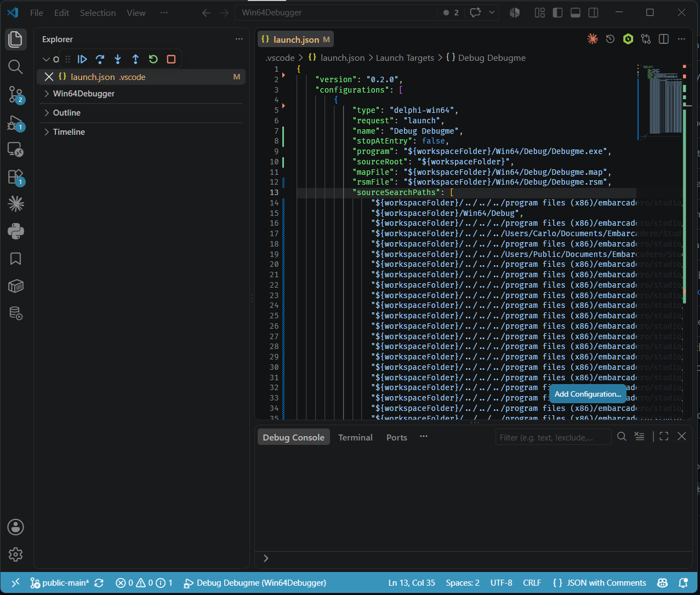Open editor More Actions menu
The height and width of the screenshot is (595, 700).
point(681,39)
